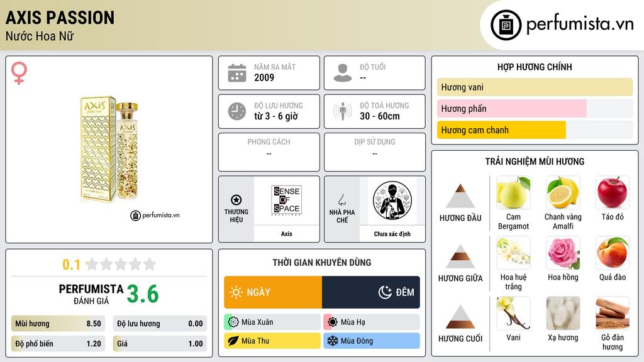Click the Hợp hương chính heading
The height and width of the screenshot is (362, 644).
point(535,67)
